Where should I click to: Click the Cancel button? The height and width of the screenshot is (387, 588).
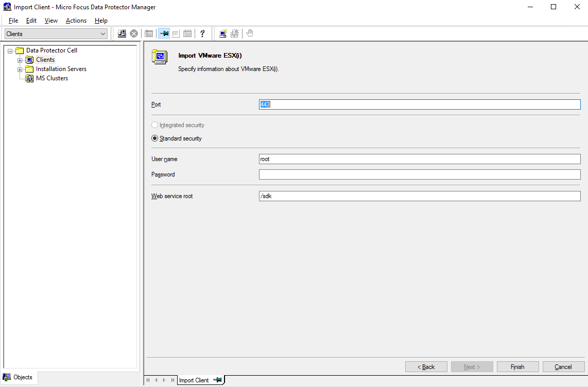[563, 367]
